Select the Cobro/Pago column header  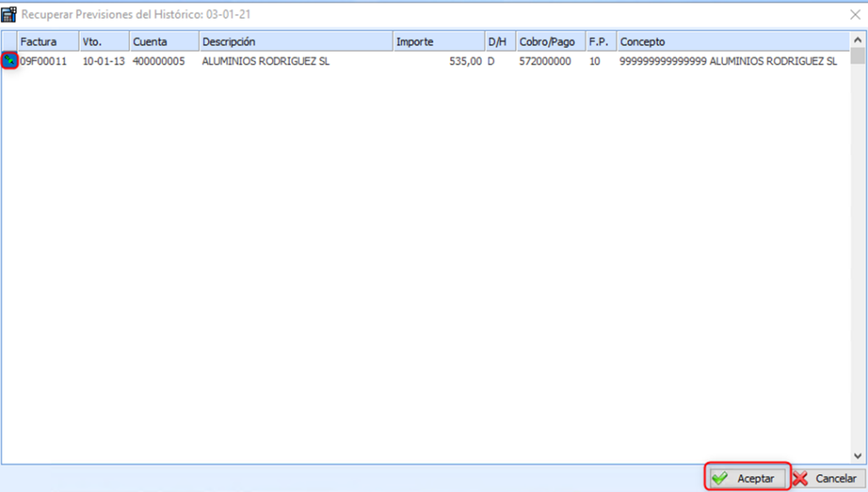pyautogui.click(x=550, y=42)
